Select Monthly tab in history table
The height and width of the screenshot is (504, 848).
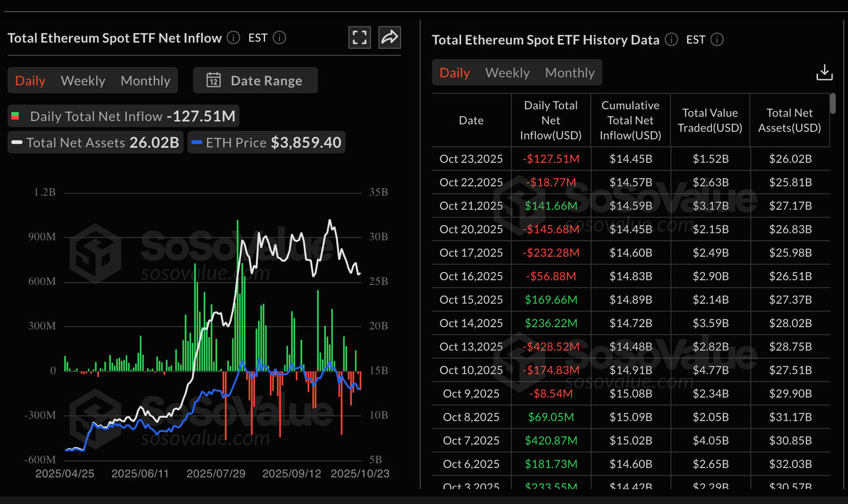point(569,73)
